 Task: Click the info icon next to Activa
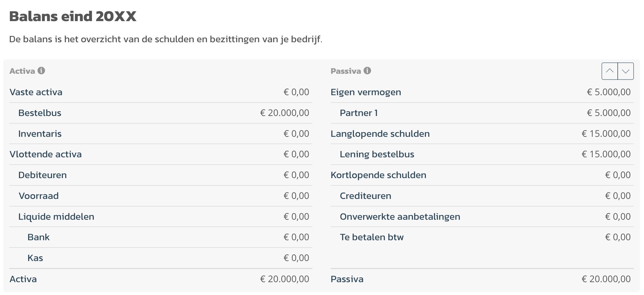tap(41, 71)
